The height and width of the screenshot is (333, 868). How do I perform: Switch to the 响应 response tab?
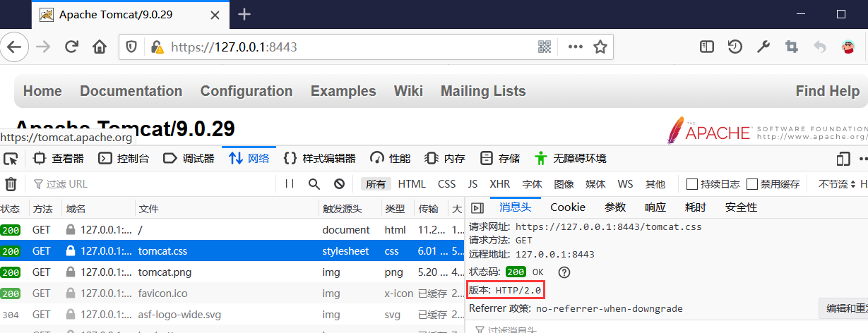tap(655, 207)
